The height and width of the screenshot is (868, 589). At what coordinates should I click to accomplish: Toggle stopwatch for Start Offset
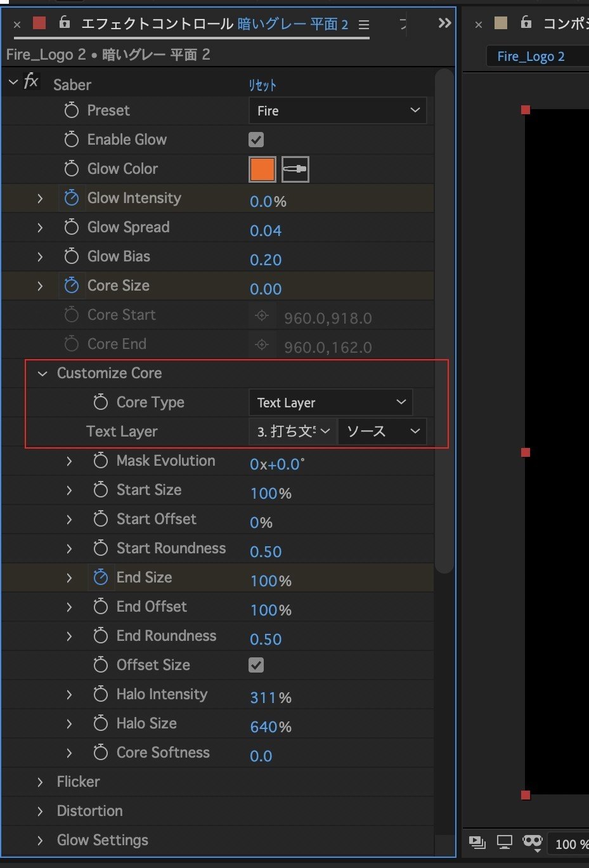click(101, 519)
